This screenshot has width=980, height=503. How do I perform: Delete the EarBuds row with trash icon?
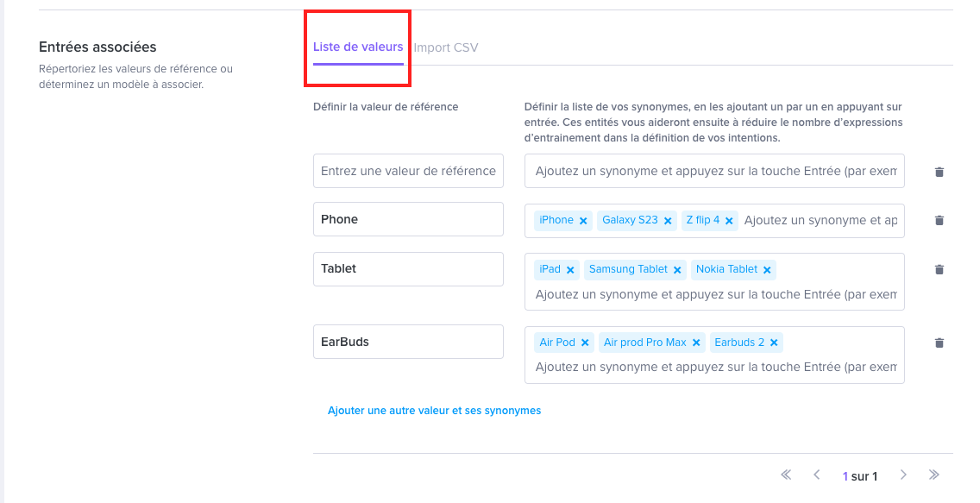point(939,343)
